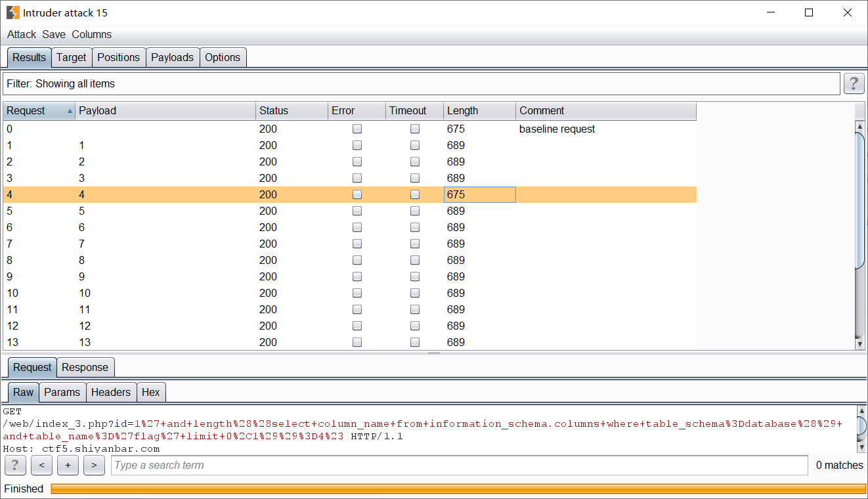Click the 'baseline request' comment cell
The width and height of the screenshot is (868, 499).
(606, 129)
